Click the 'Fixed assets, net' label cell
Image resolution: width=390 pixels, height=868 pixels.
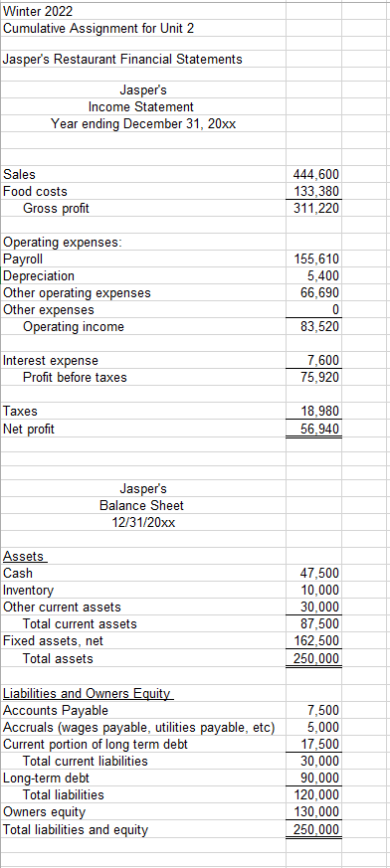143,641
